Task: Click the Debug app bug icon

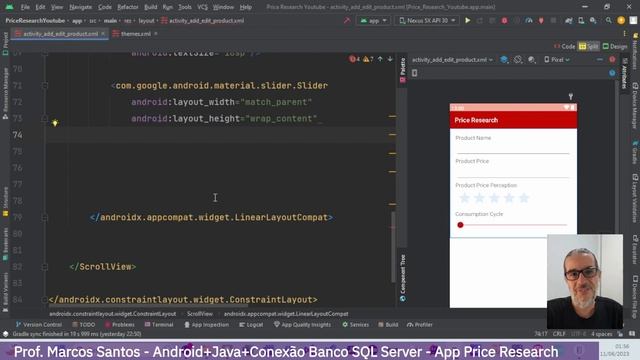Action: (504, 20)
